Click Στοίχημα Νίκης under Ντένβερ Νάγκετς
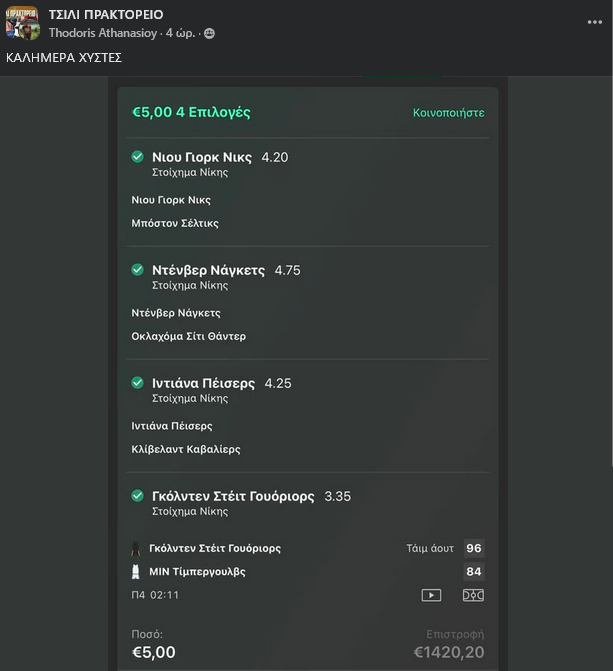This screenshot has height=671, width=613. coord(190,285)
